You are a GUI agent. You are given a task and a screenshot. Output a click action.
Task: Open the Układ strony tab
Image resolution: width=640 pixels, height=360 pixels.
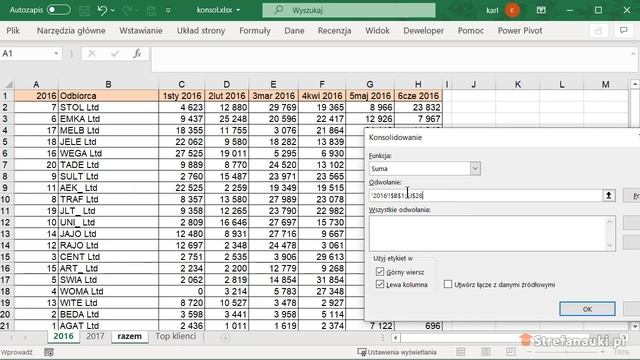coord(201,31)
